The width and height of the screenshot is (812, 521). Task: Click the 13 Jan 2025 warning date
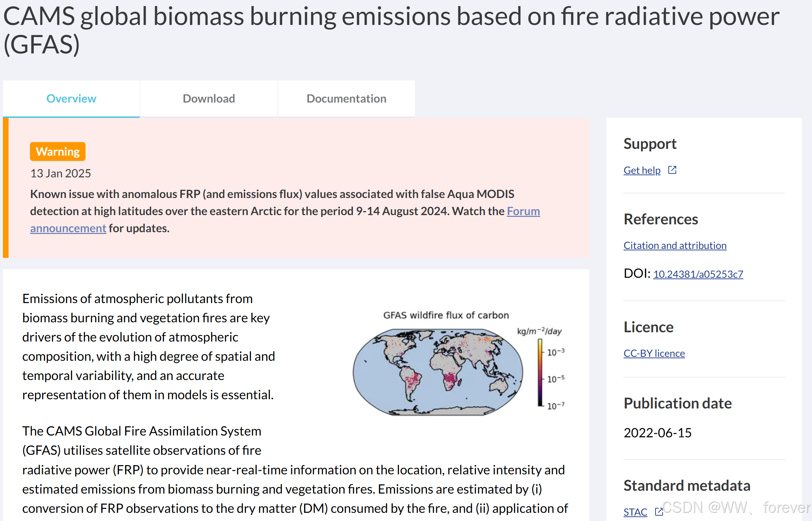pyautogui.click(x=61, y=173)
